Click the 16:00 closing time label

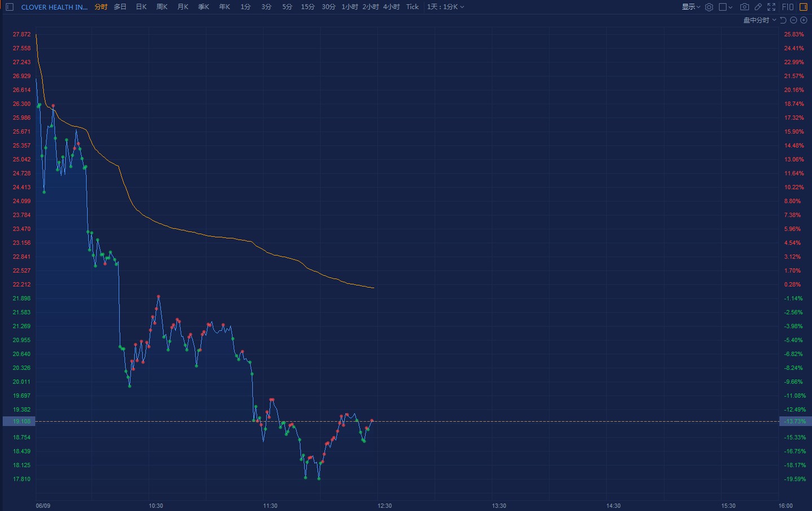point(785,505)
